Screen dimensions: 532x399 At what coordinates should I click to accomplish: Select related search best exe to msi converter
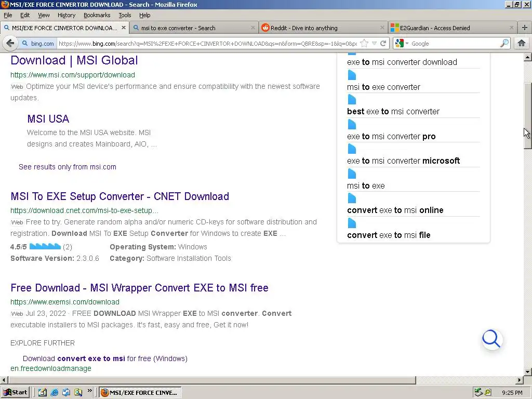393,111
